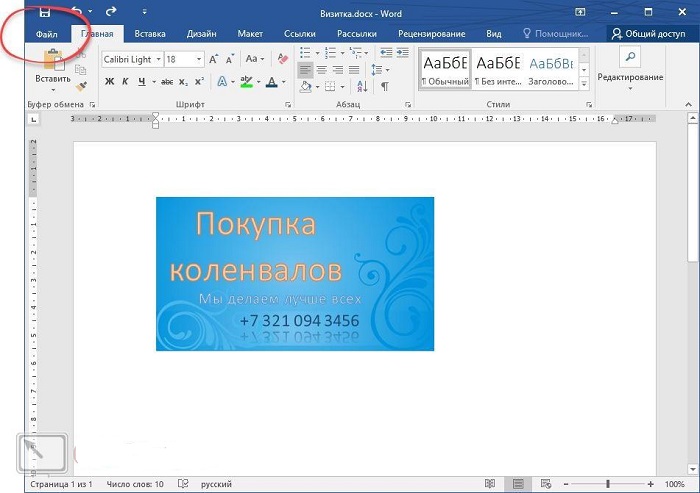This screenshot has height=493, width=700.
Task: Click the bulleted list icon
Action: click(x=305, y=53)
